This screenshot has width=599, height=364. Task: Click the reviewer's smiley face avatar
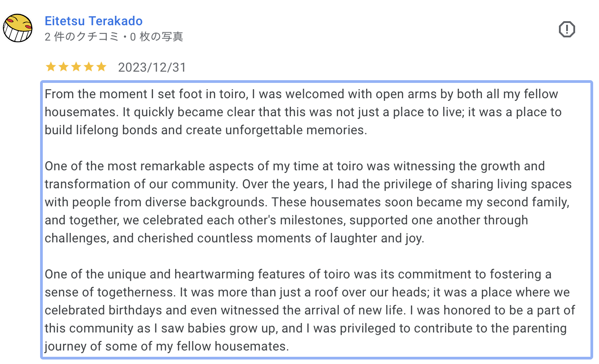[x=18, y=28]
